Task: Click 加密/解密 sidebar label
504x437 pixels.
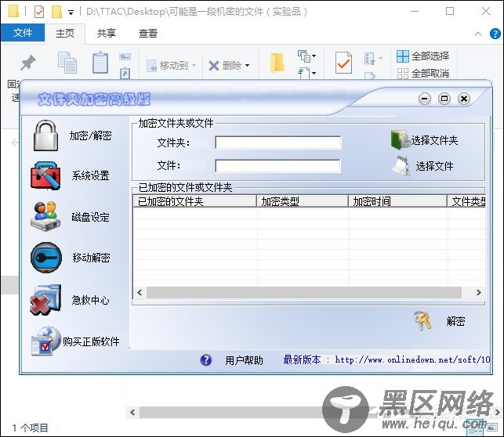Action: pos(90,135)
